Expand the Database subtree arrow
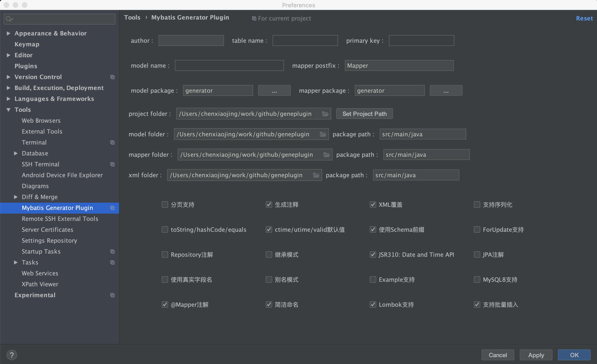The image size is (597, 364). (x=16, y=153)
